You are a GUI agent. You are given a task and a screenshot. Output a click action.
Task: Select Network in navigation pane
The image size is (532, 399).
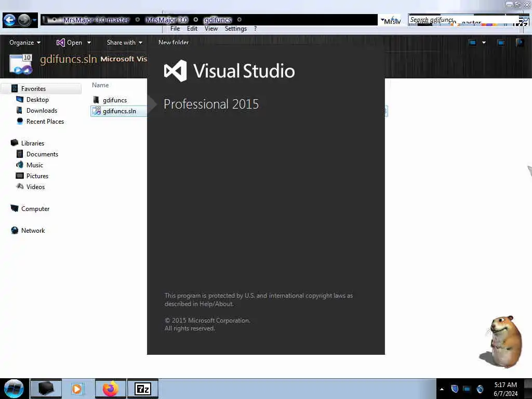click(x=33, y=231)
